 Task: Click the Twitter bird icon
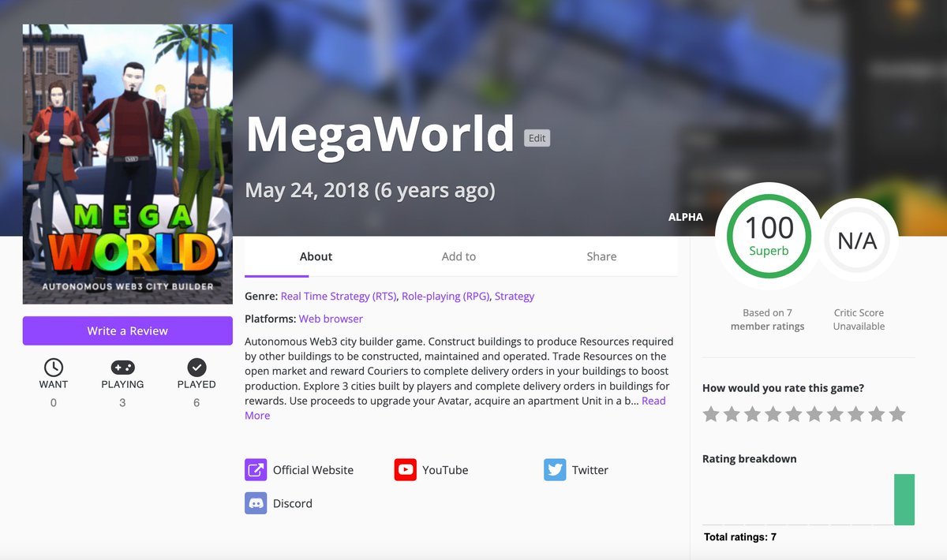(555, 469)
